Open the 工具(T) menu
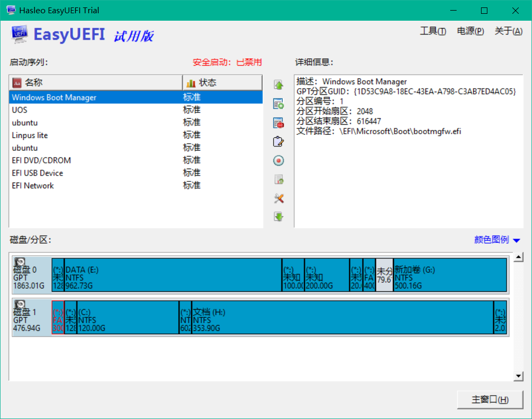Screen dimensions: 532x419 [x=433, y=31]
